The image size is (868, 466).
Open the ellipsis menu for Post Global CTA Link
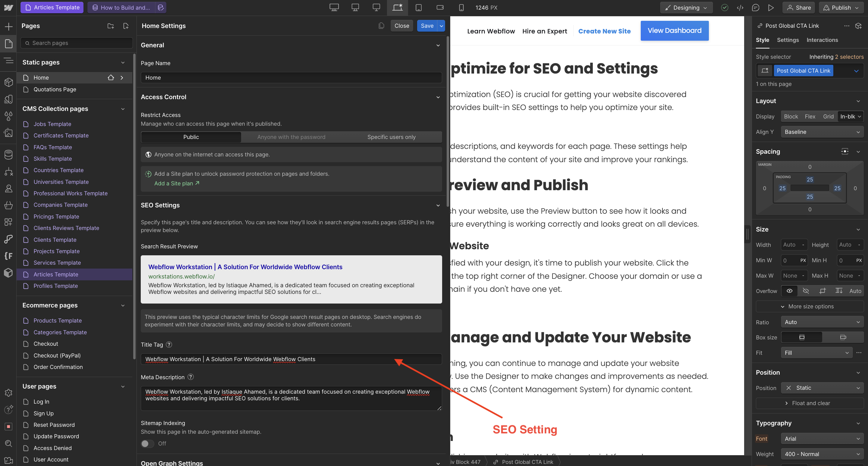click(x=846, y=26)
